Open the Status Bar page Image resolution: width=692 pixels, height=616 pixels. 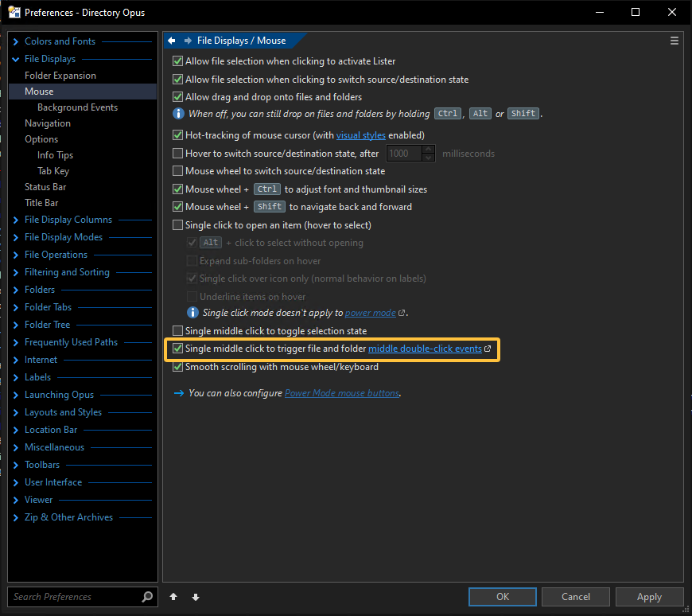(45, 187)
